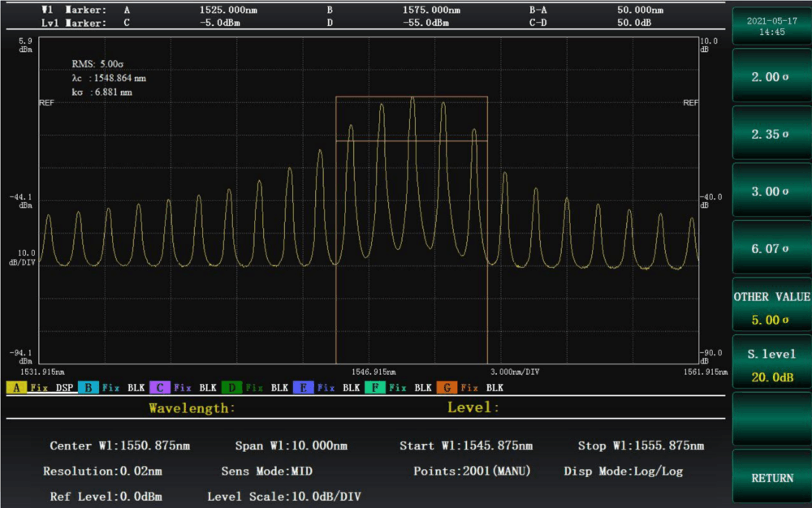Select trace D green indicator
Image resolution: width=812 pixels, height=508 pixels.
pos(231,388)
